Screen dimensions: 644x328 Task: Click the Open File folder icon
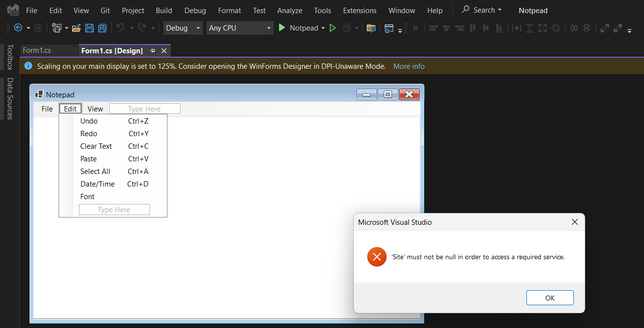76,28
